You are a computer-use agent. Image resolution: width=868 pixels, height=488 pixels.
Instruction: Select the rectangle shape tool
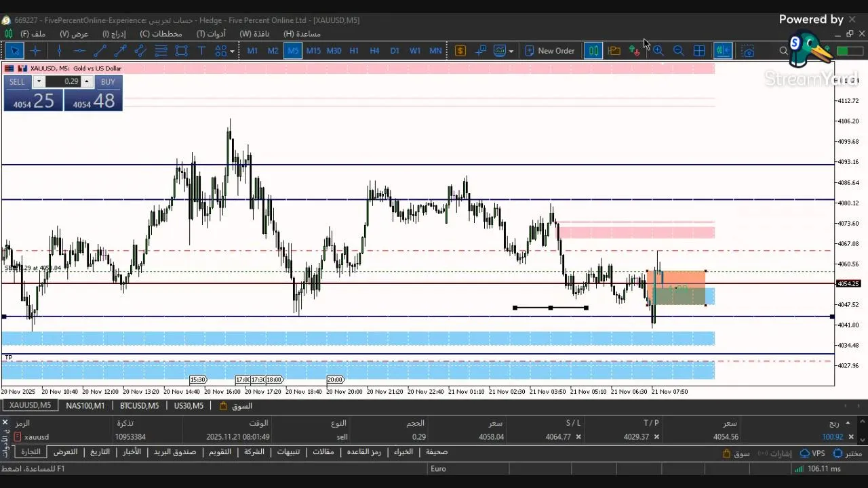coord(181,51)
